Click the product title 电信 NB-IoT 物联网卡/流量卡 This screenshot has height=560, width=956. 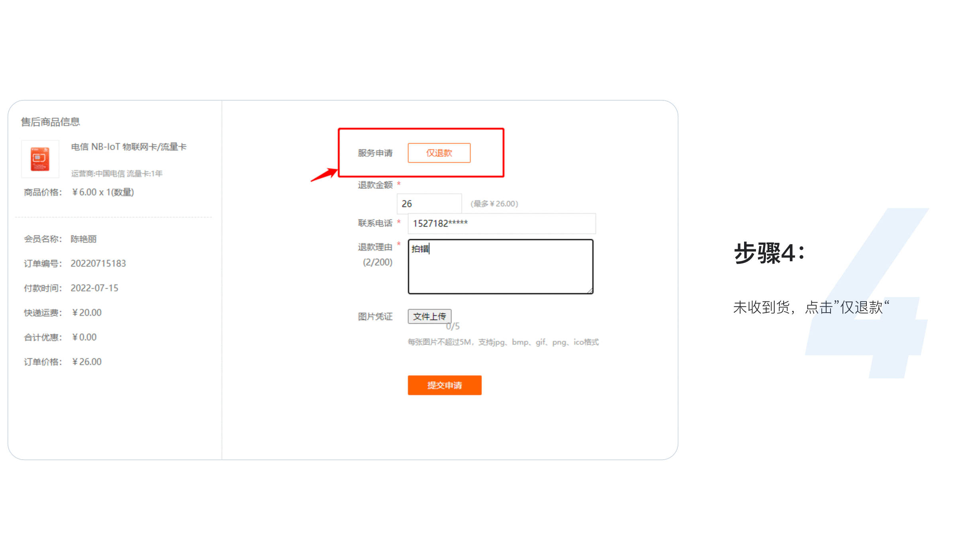tap(129, 147)
